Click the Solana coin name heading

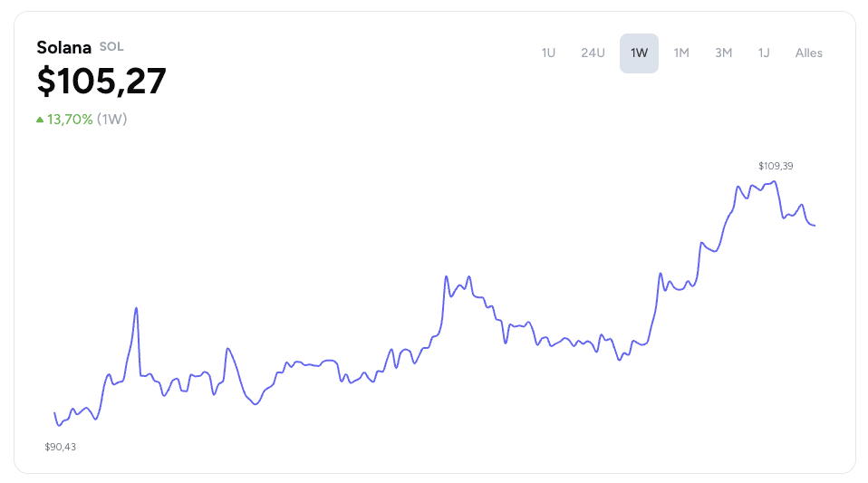click(x=63, y=48)
